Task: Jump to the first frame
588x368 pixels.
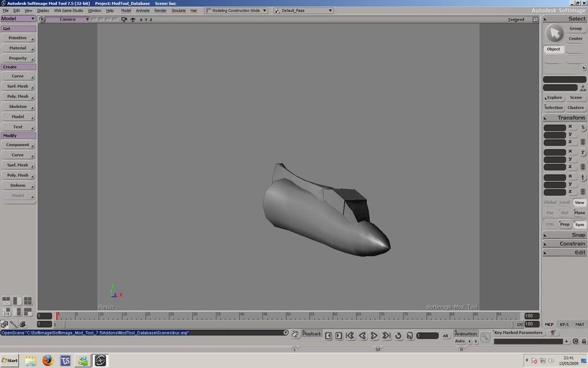Action: click(350, 336)
